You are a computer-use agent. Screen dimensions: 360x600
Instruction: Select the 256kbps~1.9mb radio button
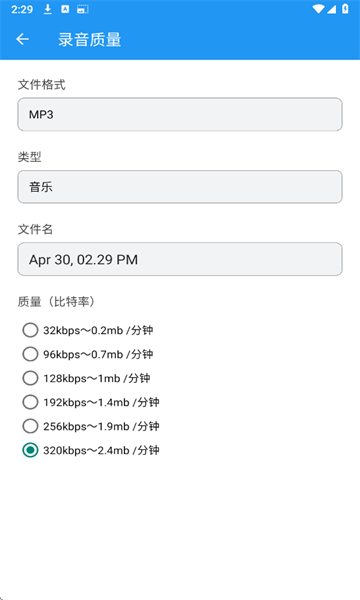[x=30, y=426]
